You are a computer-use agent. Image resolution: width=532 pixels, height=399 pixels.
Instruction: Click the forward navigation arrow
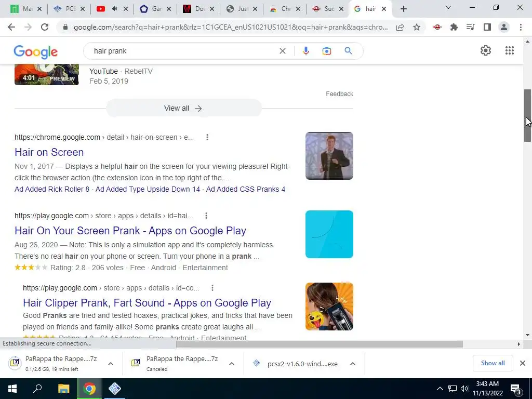[x=28, y=27]
